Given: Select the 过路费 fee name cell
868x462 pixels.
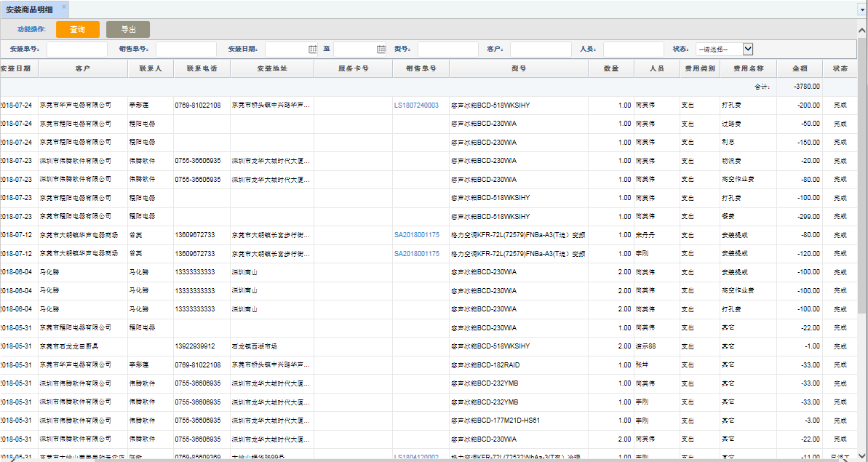Looking at the screenshot, I should tap(748, 124).
